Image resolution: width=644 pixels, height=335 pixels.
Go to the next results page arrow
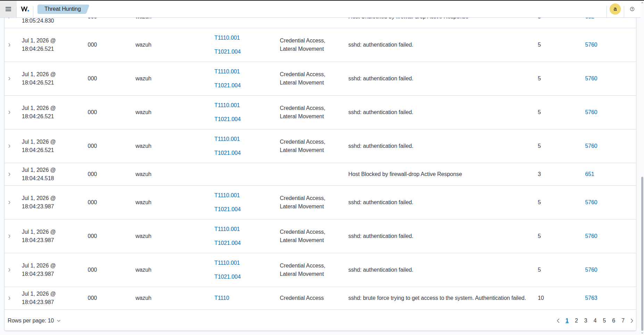pos(632,321)
